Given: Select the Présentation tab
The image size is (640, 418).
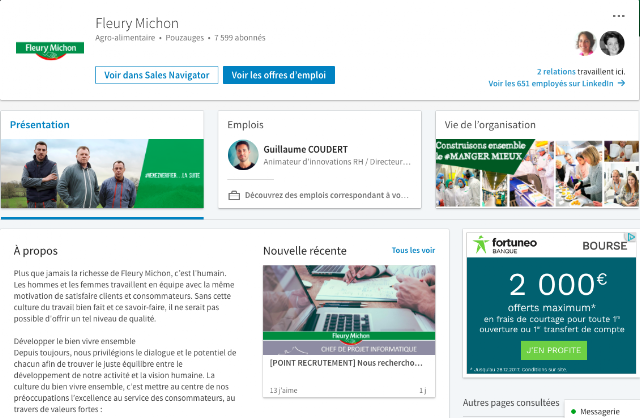Looking at the screenshot, I should pos(40,125).
